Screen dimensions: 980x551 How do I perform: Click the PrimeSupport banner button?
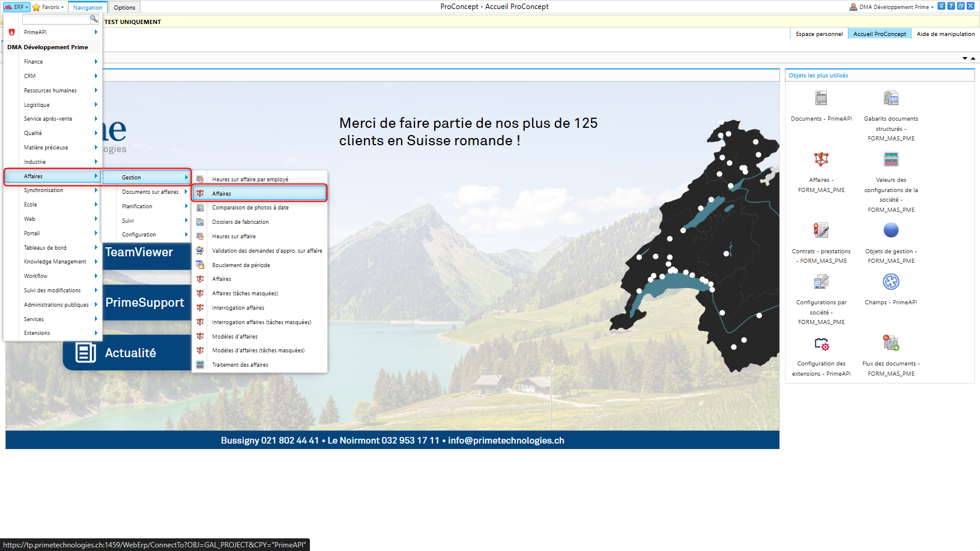(146, 303)
